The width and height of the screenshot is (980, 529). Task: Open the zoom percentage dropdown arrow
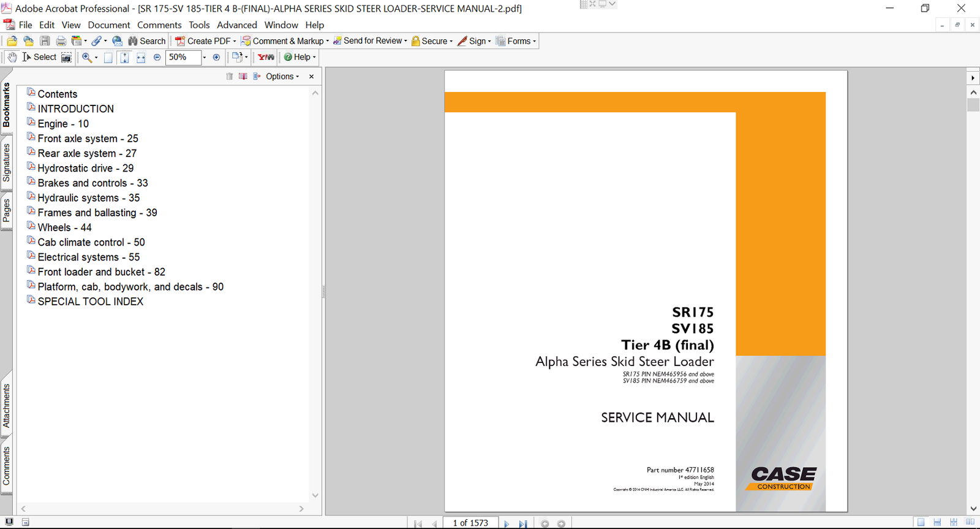204,58
